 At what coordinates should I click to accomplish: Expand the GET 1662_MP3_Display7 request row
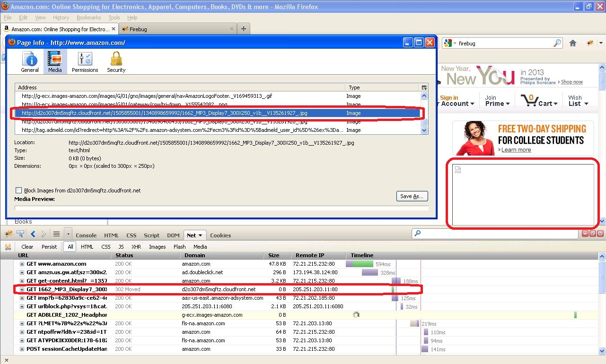pyautogui.click(x=22, y=289)
